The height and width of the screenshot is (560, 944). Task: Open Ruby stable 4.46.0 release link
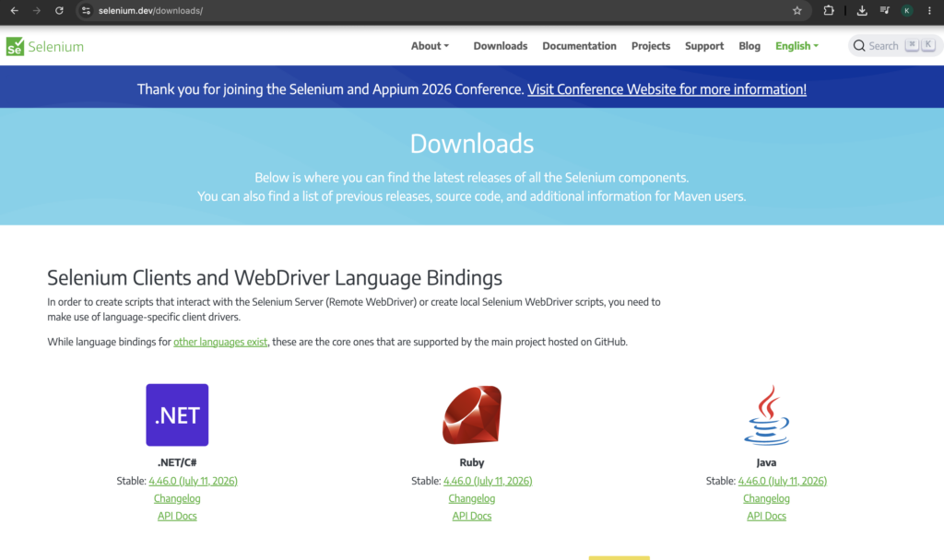click(488, 481)
